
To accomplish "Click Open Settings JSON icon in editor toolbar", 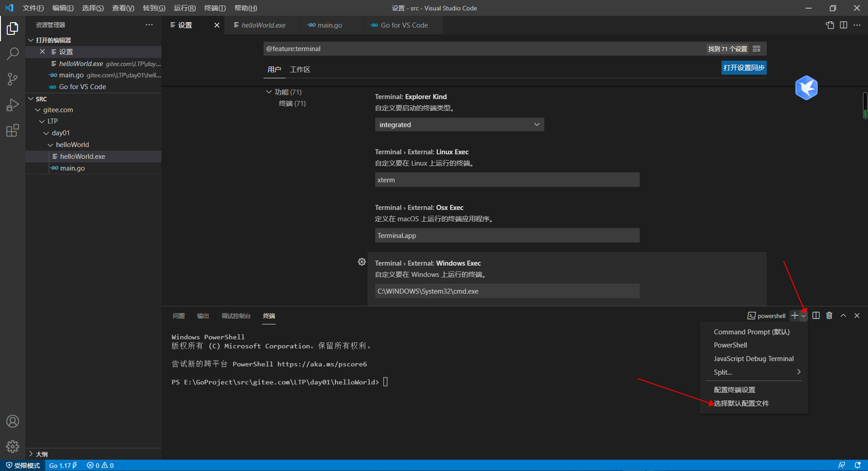I will coord(830,25).
